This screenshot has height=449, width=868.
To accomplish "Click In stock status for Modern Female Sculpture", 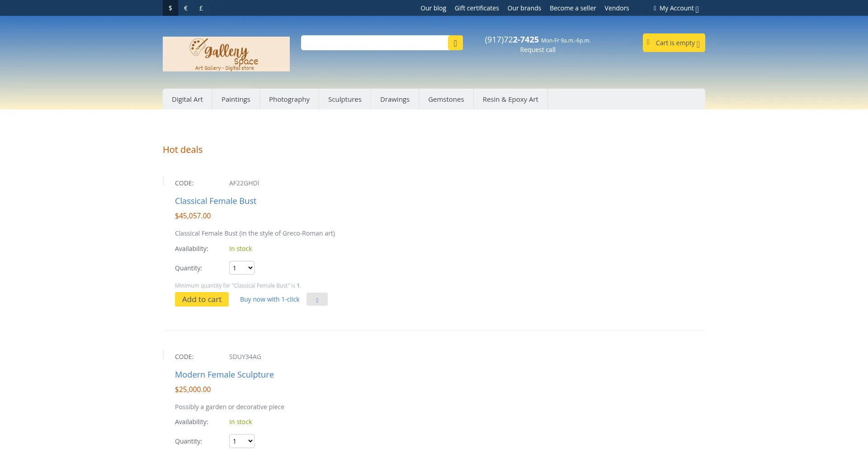I will point(241,422).
